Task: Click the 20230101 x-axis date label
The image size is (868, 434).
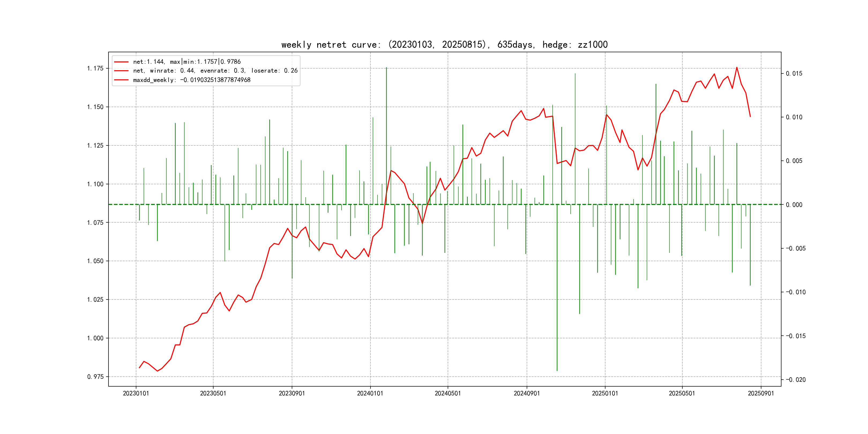Action: 136,393
